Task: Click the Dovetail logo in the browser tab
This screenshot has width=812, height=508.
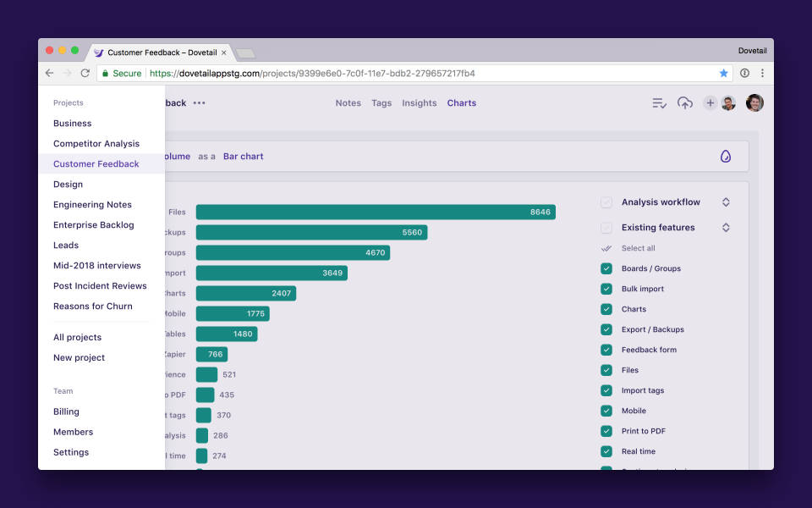Action: click(99, 52)
